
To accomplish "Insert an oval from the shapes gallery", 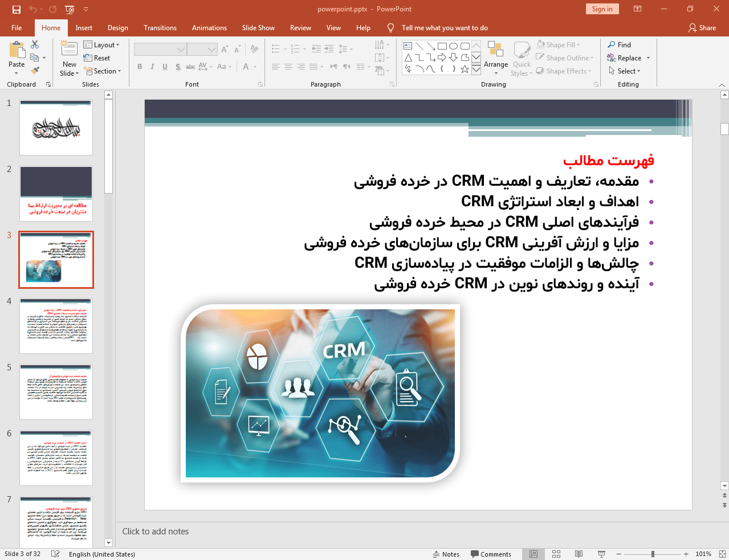I will click(453, 46).
